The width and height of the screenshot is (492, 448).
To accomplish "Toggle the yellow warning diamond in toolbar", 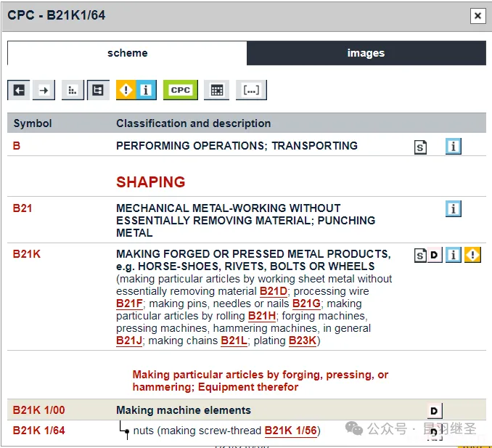I will click(127, 90).
